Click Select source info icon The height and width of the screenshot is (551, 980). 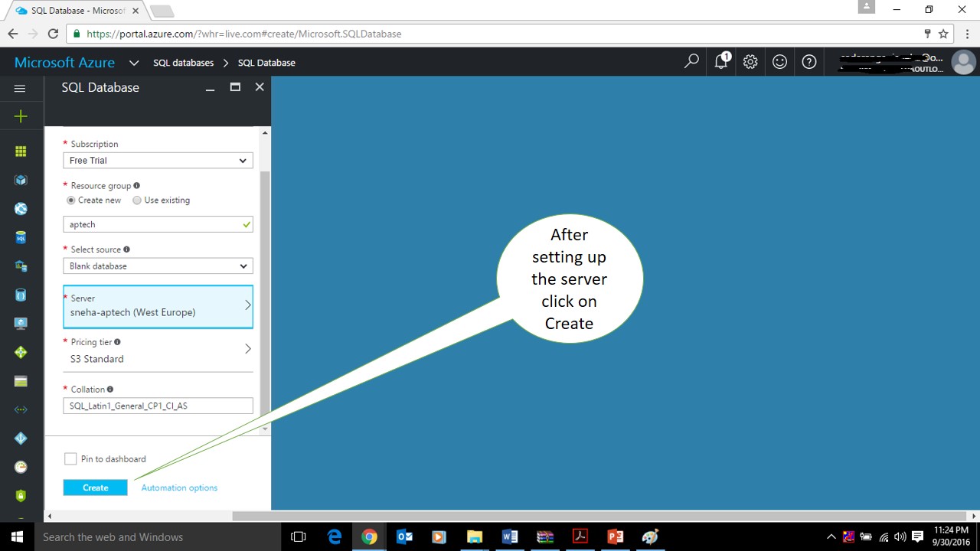(126, 249)
